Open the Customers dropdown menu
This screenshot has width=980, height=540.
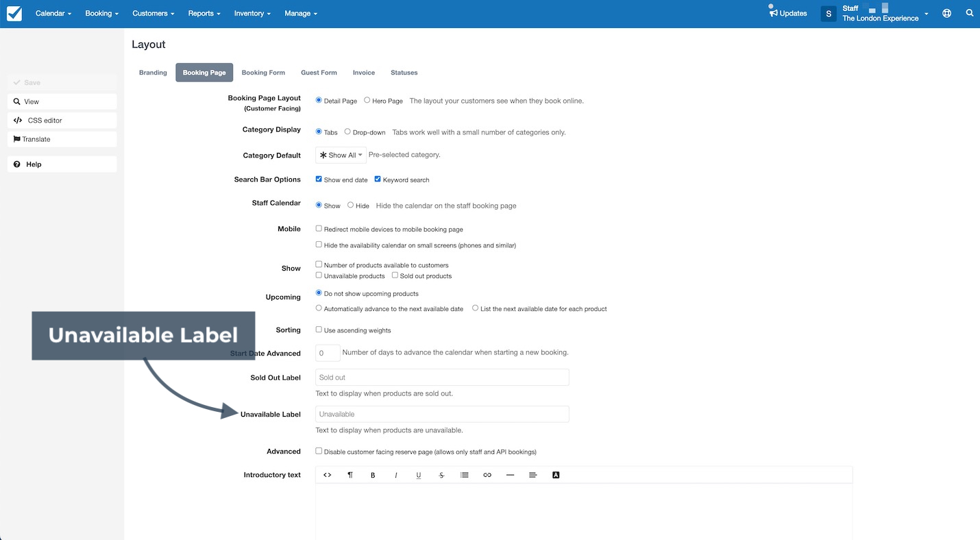click(154, 13)
